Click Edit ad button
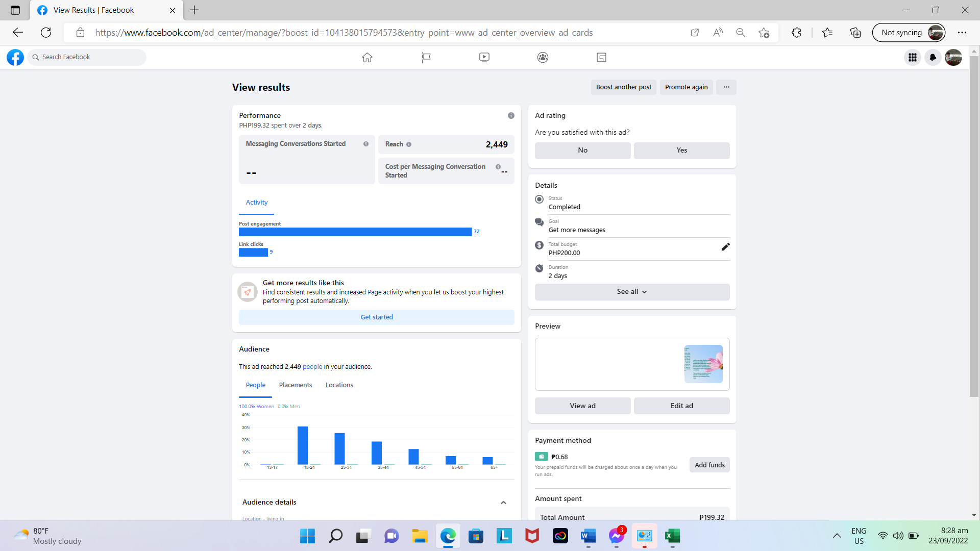 (681, 406)
